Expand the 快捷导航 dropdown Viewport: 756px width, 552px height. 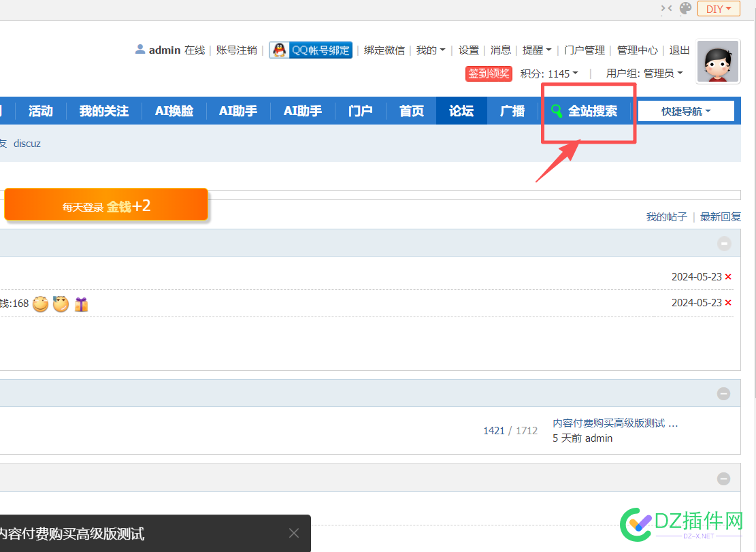[687, 110]
